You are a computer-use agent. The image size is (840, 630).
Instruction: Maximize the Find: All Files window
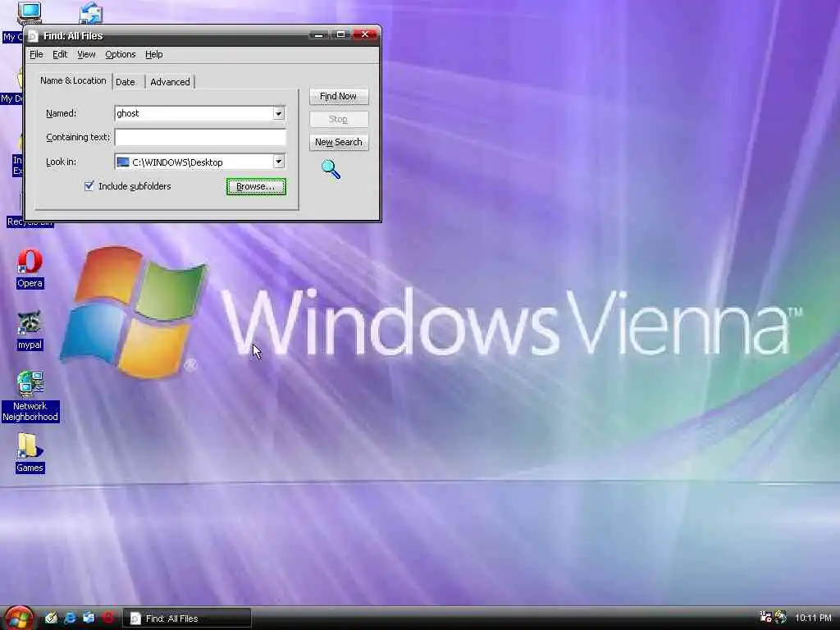340,34
